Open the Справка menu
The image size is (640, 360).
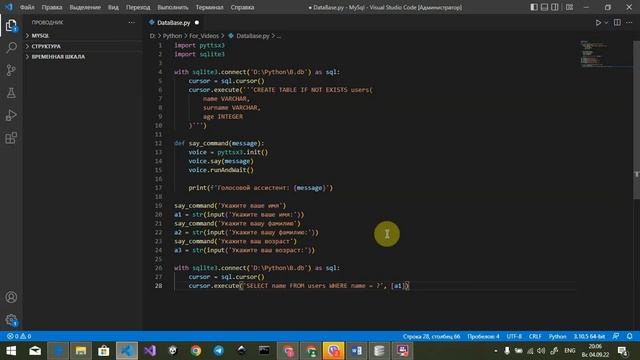pos(242,7)
